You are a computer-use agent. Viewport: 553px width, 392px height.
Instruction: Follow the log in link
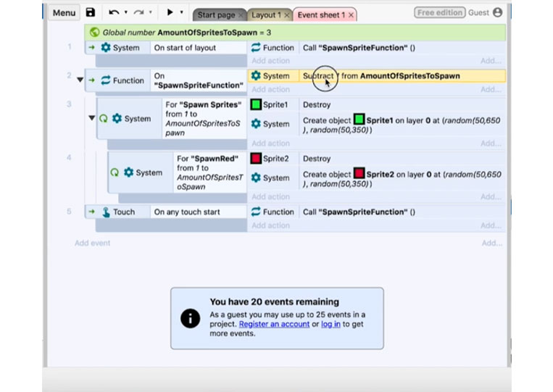coord(330,324)
